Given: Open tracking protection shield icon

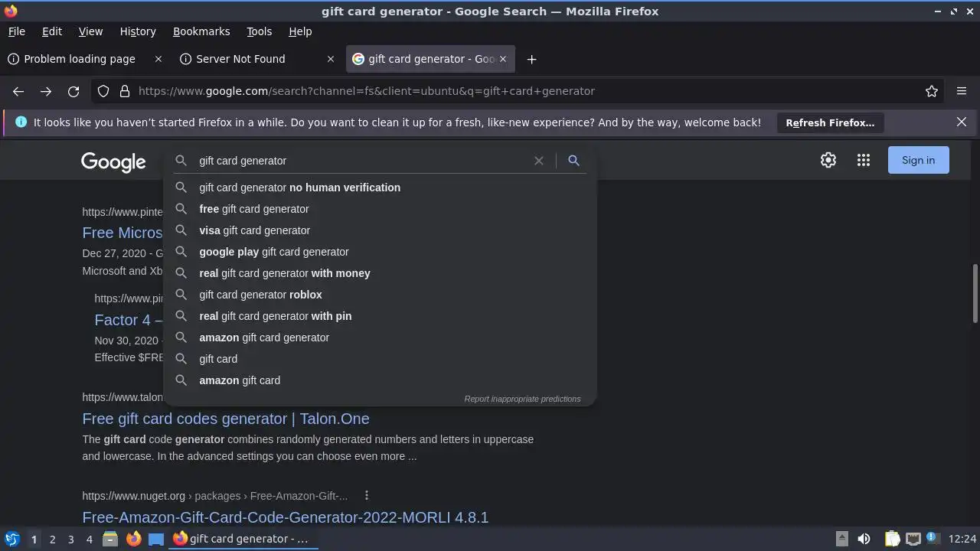Looking at the screenshot, I should point(103,91).
